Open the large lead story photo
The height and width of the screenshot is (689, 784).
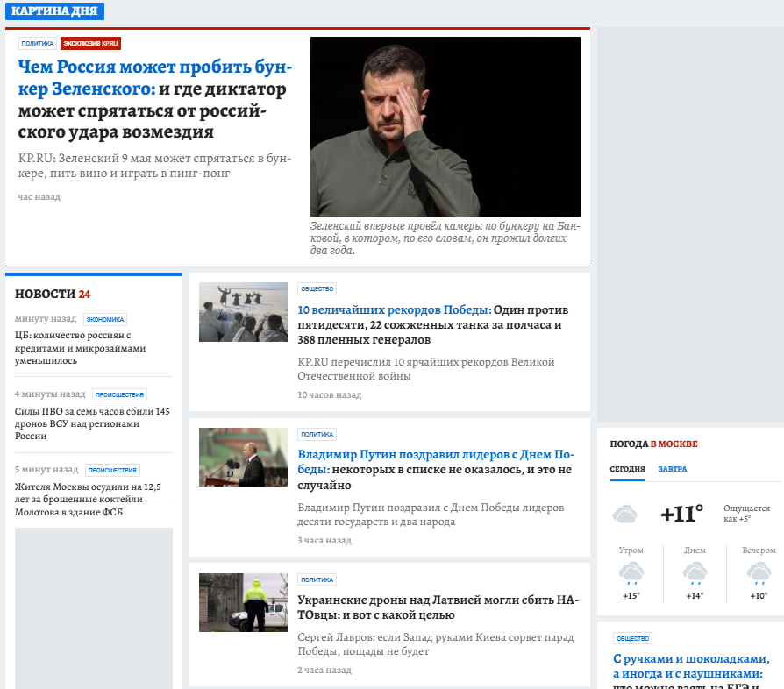[445, 126]
